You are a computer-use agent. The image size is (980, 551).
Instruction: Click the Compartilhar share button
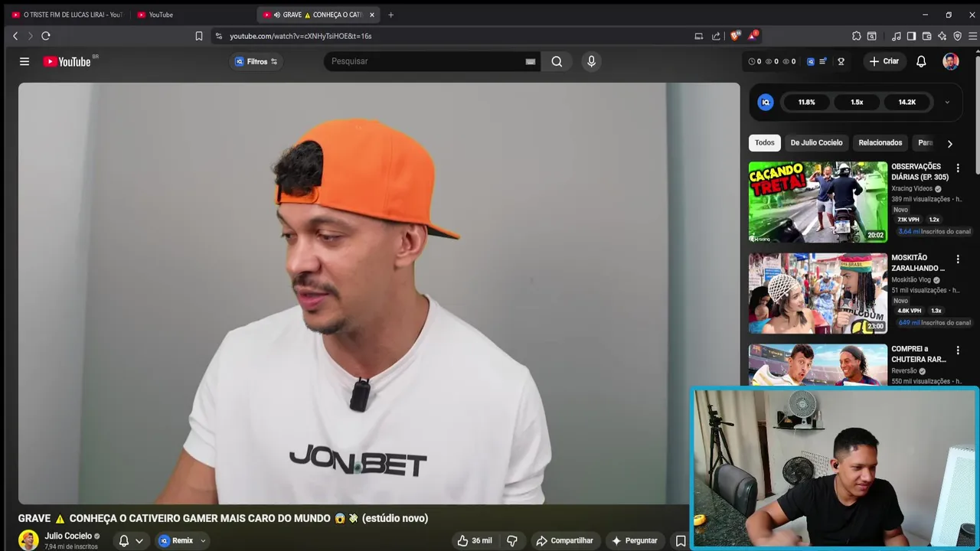(565, 540)
